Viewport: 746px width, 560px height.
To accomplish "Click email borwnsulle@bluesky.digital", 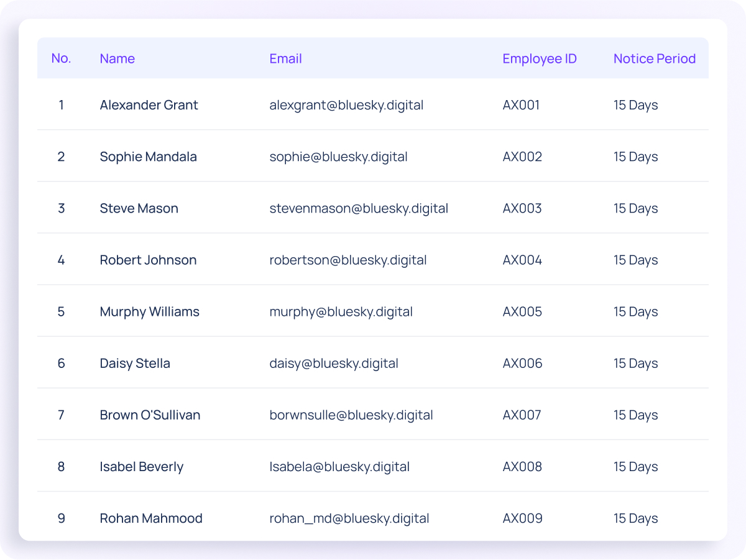I will click(351, 415).
